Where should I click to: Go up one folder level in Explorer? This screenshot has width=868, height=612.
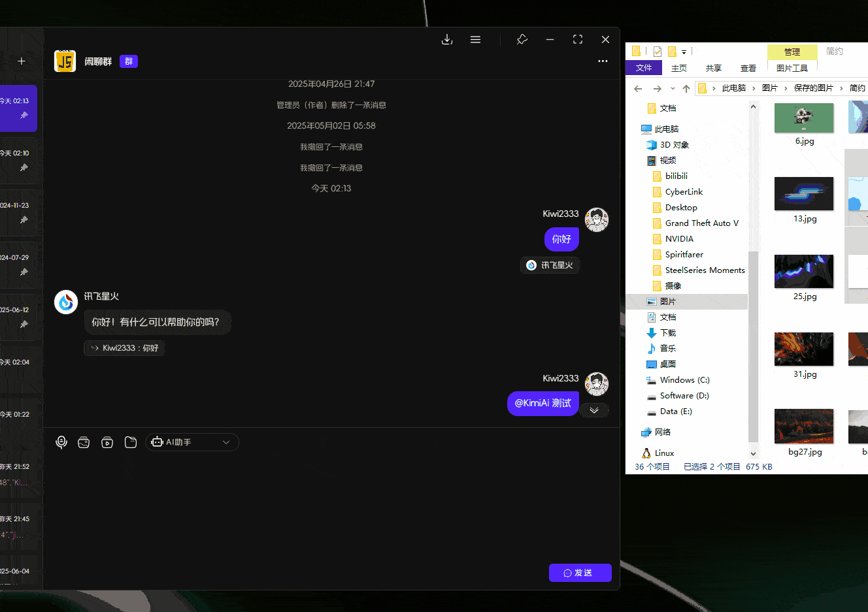coord(686,88)
